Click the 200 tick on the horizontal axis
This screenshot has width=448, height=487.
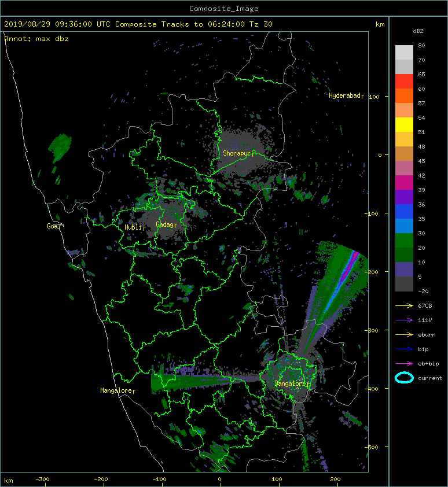(335, 479)
